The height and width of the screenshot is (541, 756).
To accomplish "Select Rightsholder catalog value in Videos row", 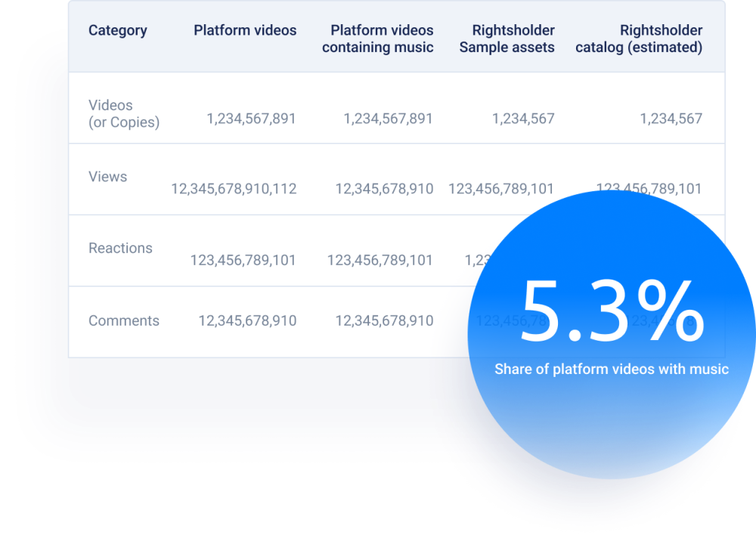I will pyautogui.click(x=671, y=119).
